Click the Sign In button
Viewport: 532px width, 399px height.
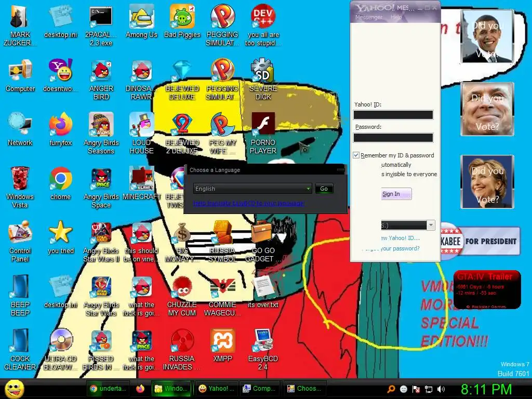coord(396,194)
